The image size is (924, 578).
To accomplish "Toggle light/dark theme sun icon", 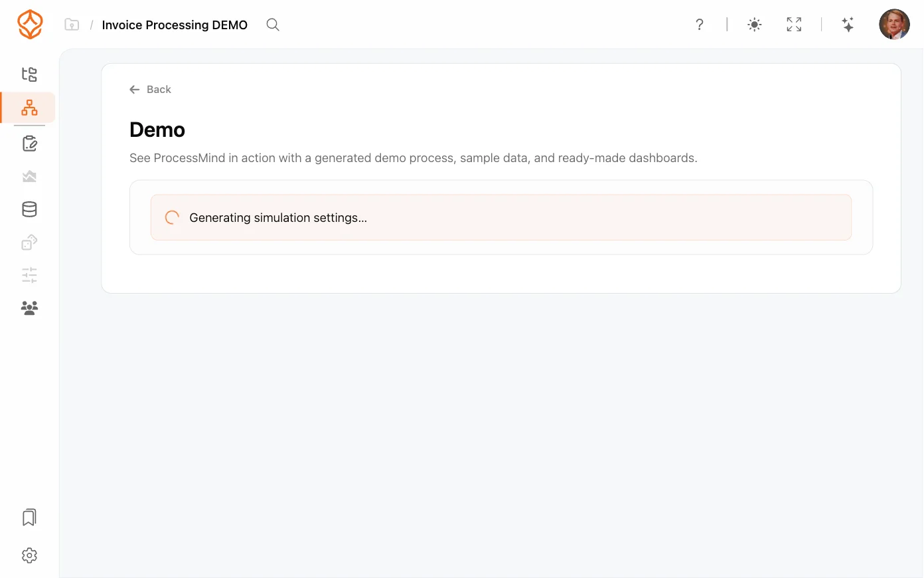I will tap(754, 25).
